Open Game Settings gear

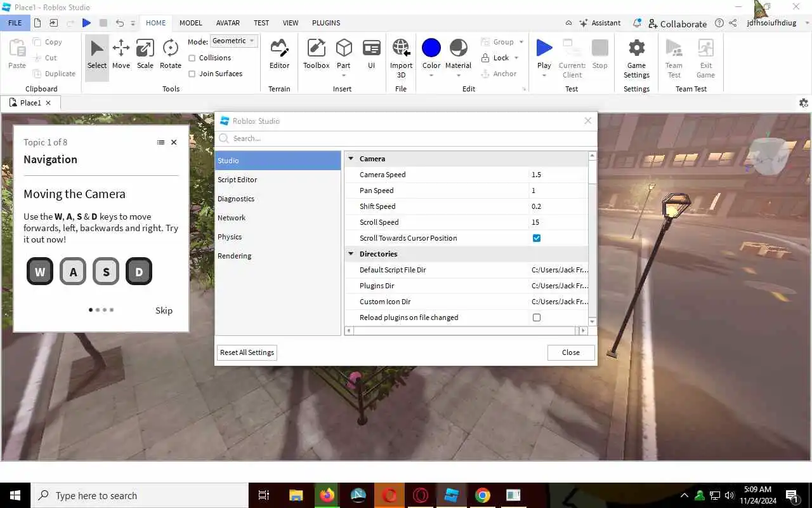tap(636, 48)
